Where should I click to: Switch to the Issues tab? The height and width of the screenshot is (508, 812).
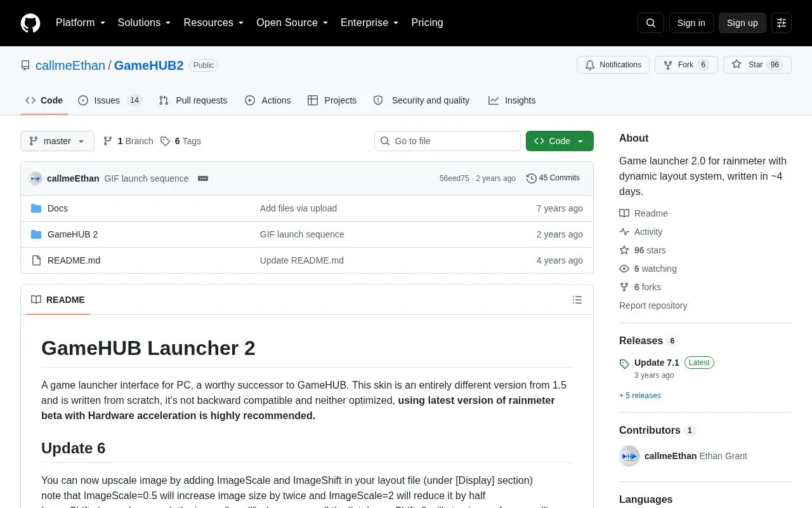click(x=110, y=100)
